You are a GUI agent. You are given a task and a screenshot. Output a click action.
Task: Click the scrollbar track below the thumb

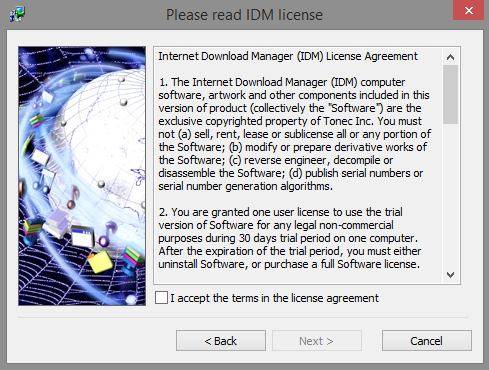pyautogui.click(x=450, y=195)
